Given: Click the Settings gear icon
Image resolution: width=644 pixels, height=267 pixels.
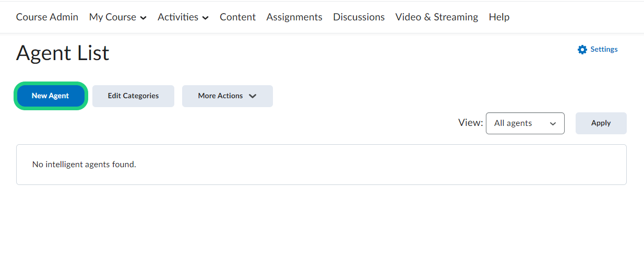Looking at the screenshot, I should click(x=582, y=50).
